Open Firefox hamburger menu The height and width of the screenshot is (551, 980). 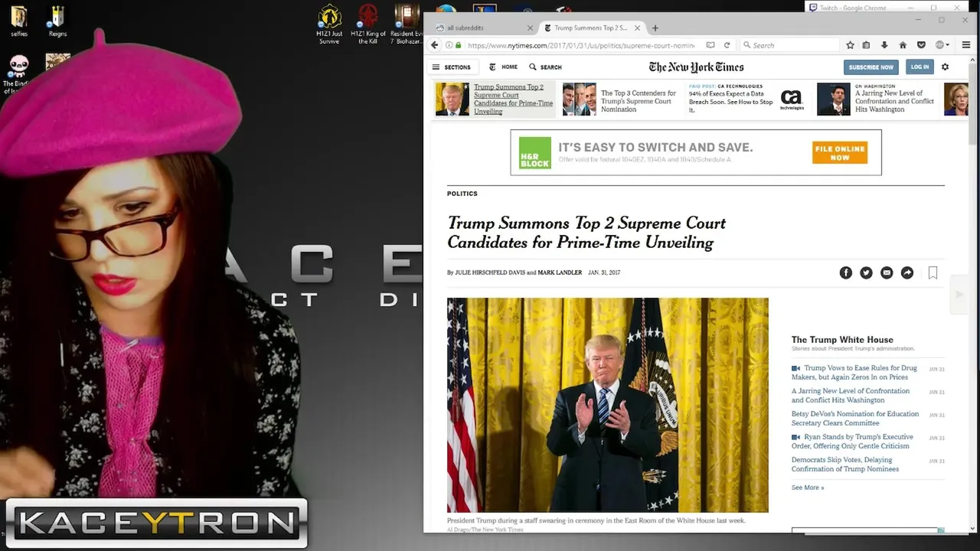tap(966, 45)
